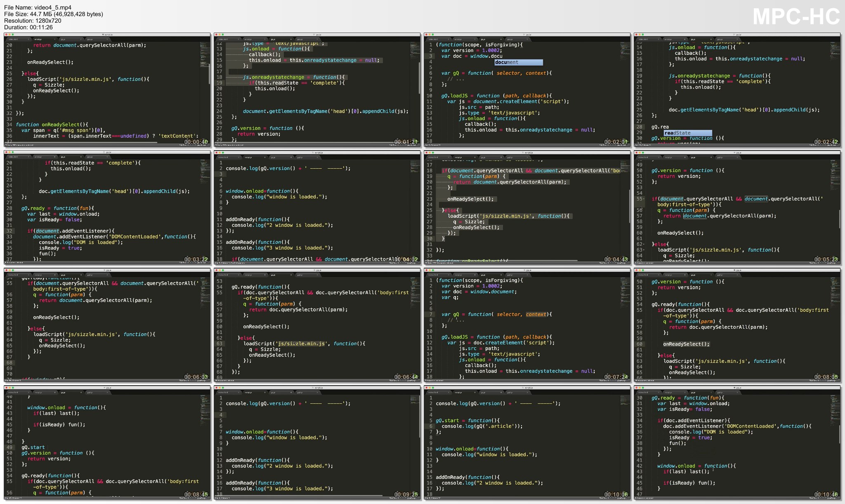Image resolution: width=845 pixels, height=504 pixels.
Task: Select the thumbnail stamped 00:10:06
Action: click(527, 443)
